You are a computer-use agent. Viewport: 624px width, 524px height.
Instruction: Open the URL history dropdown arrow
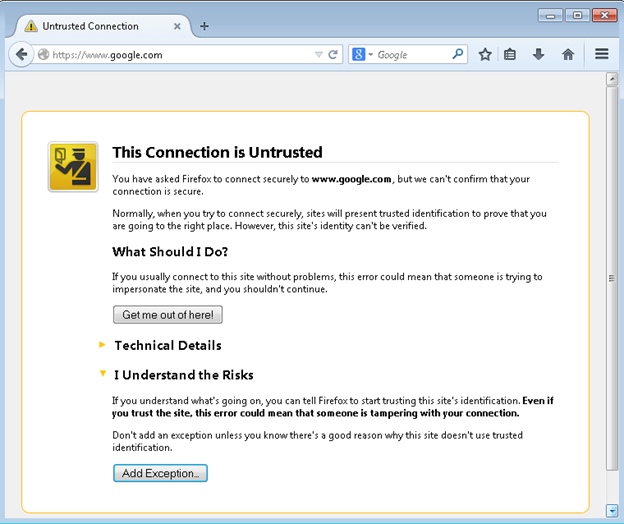(x=318, y=55)
